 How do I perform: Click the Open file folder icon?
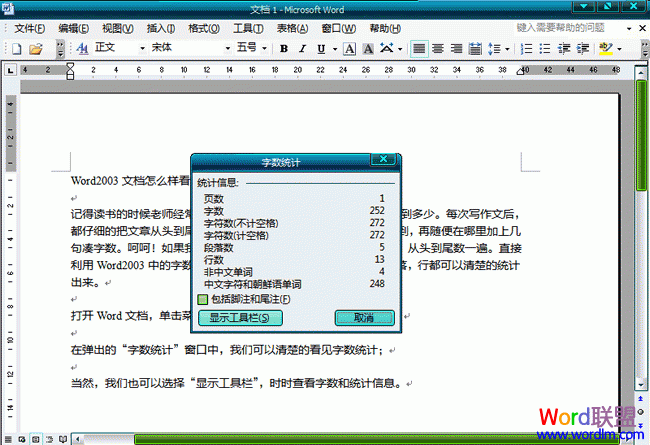coord(35,48)
